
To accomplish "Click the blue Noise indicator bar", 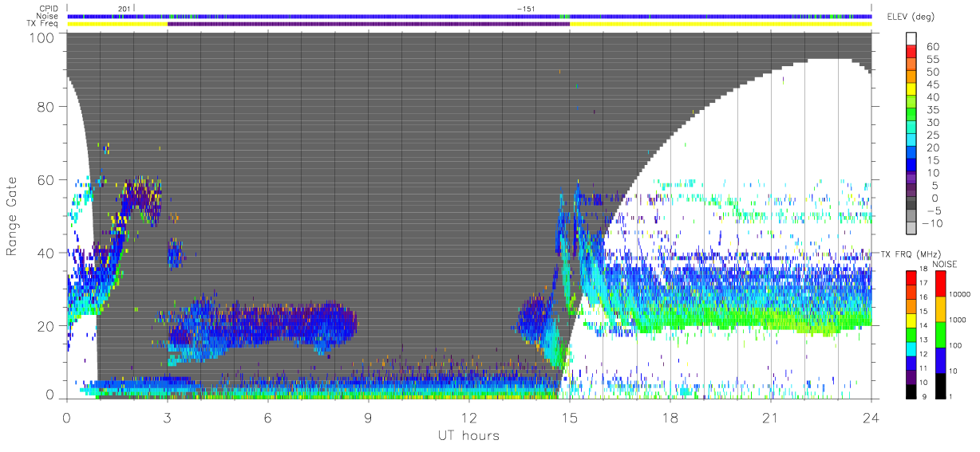I will point(469,16).
